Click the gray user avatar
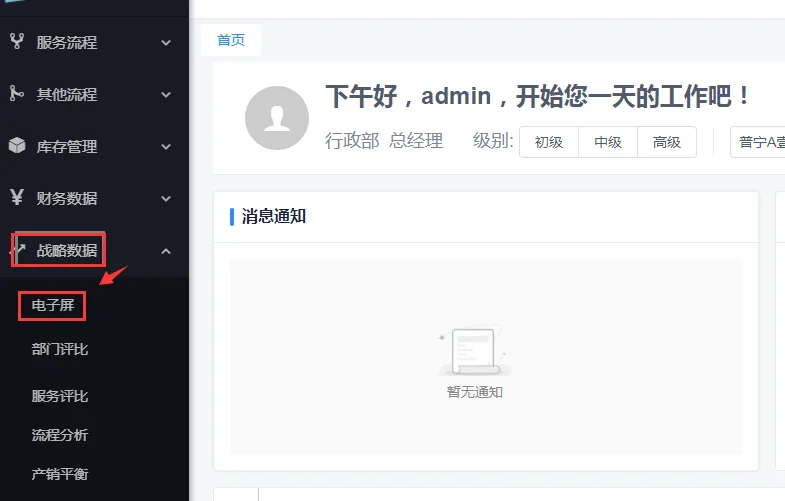This screenshot has width=785, height=501. 275,118
